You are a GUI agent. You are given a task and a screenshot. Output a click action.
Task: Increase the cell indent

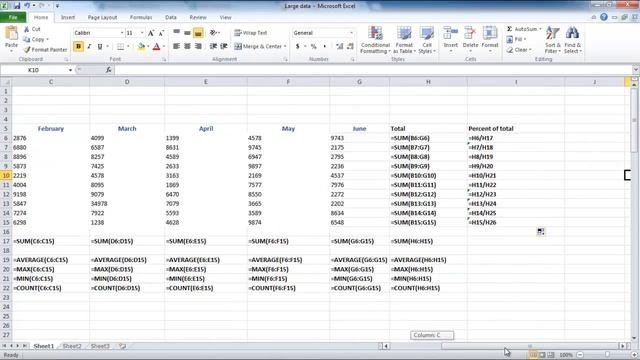point(224,47)
